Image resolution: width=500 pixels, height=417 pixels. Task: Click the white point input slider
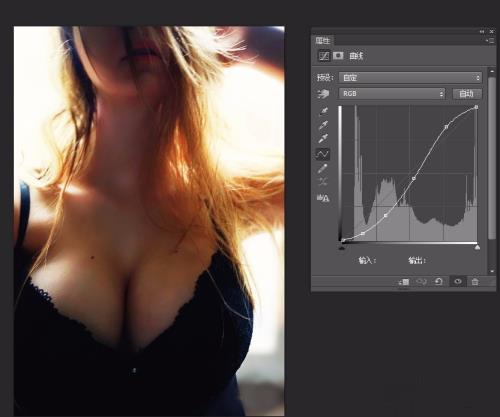tap(477, 247)
